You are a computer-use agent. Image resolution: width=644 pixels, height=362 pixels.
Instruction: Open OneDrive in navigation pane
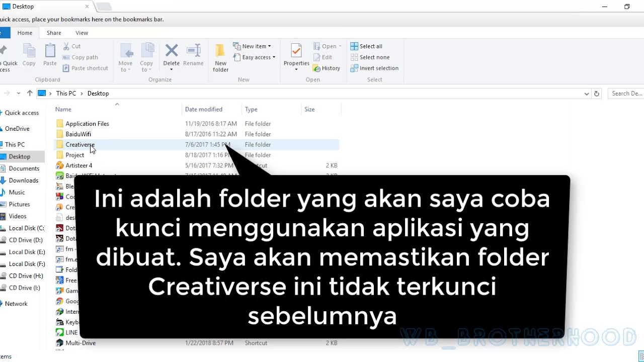point(17,129)
